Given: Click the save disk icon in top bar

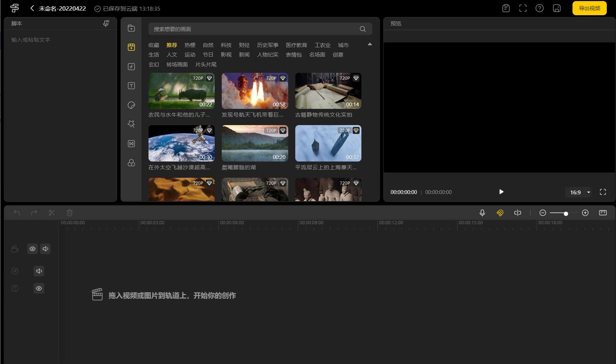Looking at the screenshot, I should (557, 8).
